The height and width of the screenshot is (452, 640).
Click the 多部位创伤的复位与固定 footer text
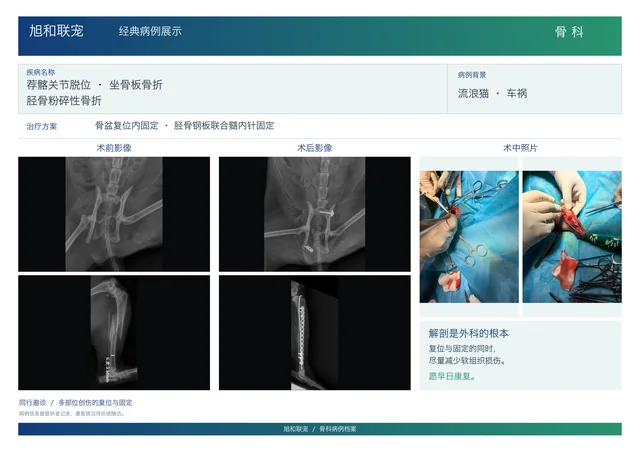coord(95,403)
